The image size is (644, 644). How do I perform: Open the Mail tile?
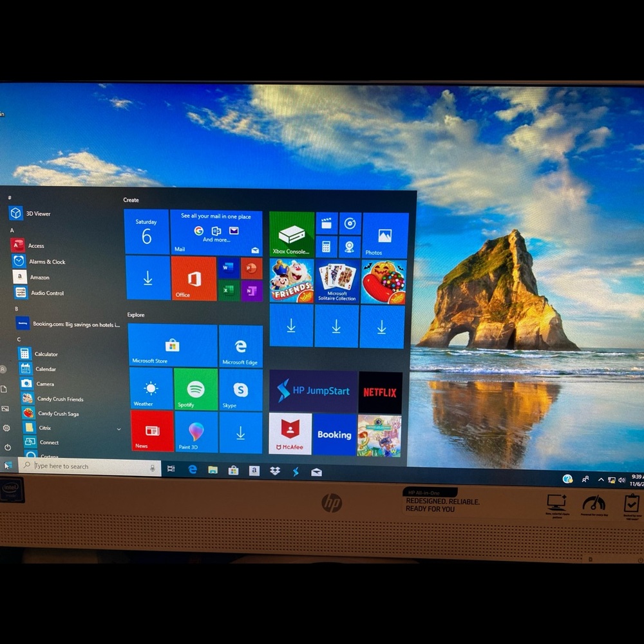pyautogui.click(x=216, y=232)
